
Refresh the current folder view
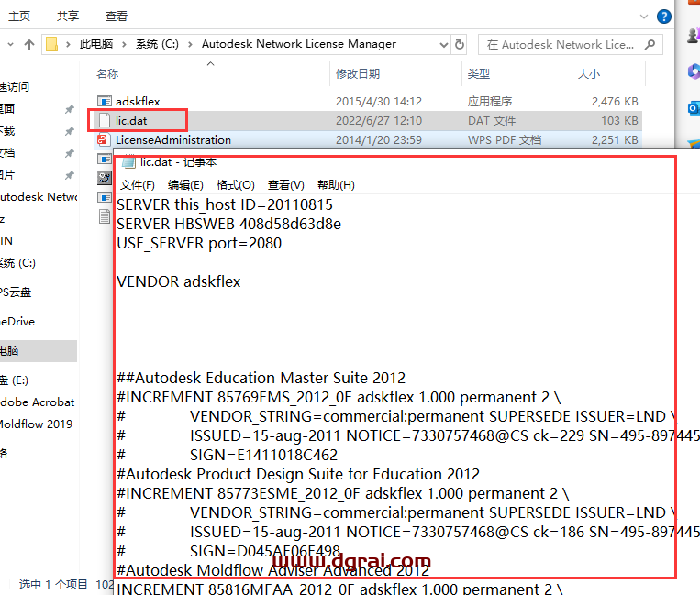tap(460, 44)
